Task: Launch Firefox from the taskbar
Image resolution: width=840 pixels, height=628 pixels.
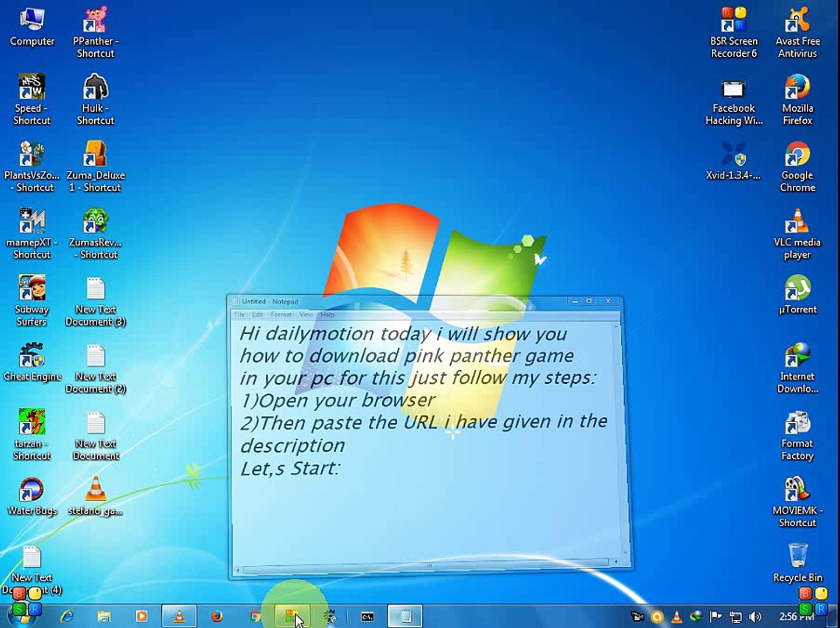Action: tap(217, 616)
